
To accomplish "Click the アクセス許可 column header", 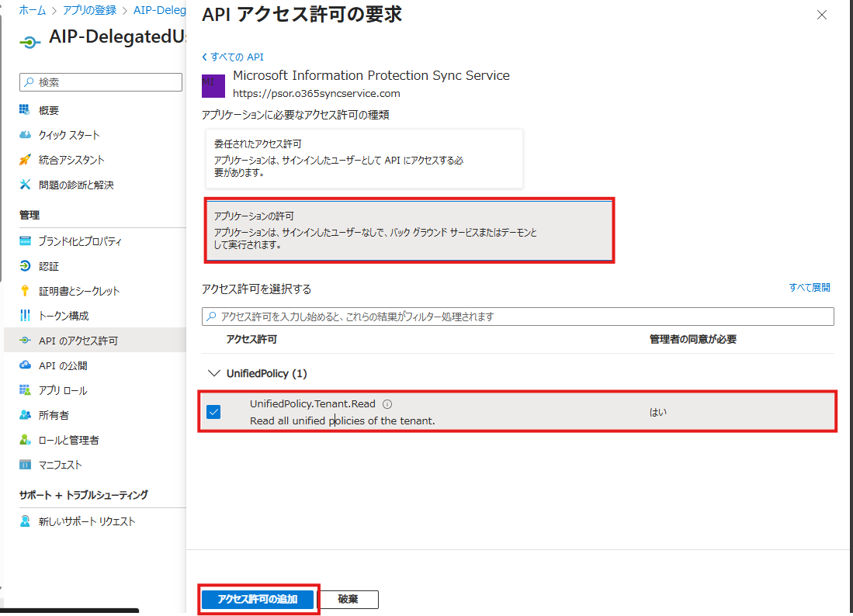I will coord(251,339).
